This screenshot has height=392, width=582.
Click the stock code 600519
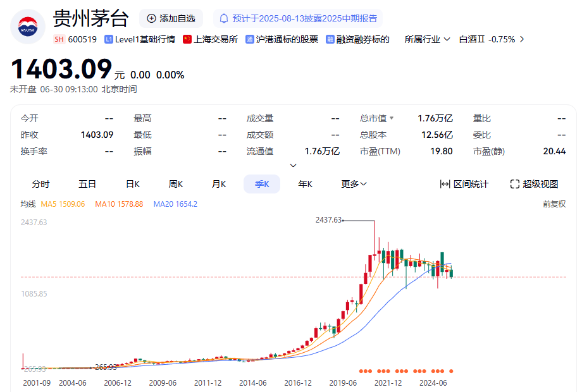click(82, 39)
